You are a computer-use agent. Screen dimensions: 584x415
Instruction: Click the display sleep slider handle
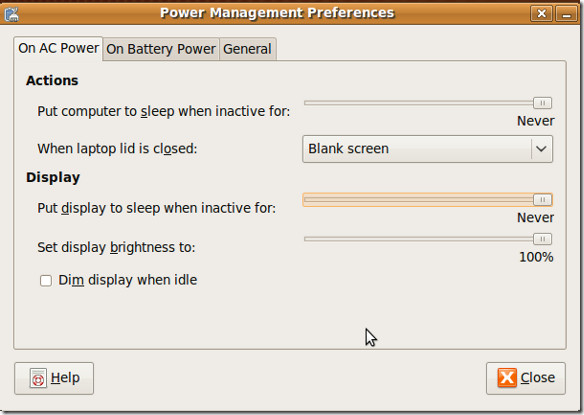(x=542, y=200)
